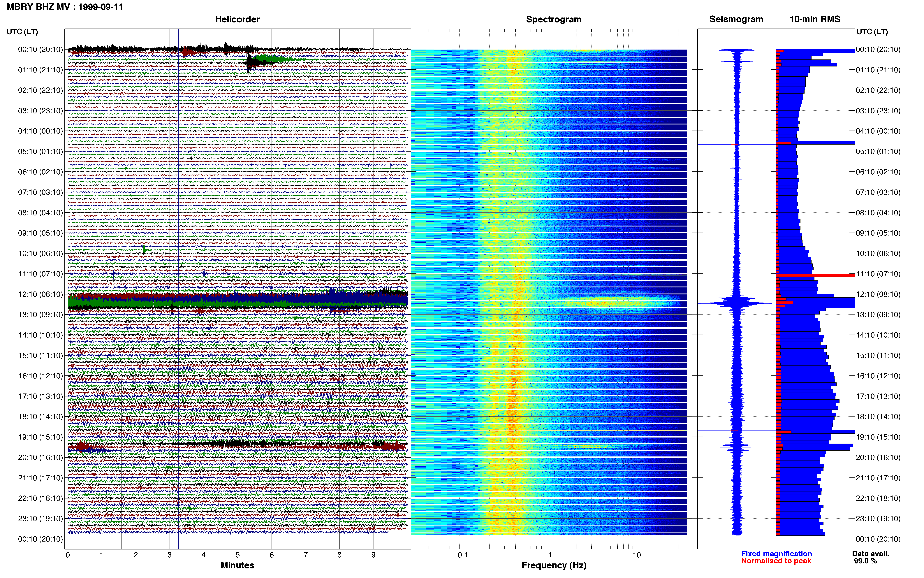Click the left time label '05:10 (01:10)'
The image size is (924, 578).
tap(41, 151)
